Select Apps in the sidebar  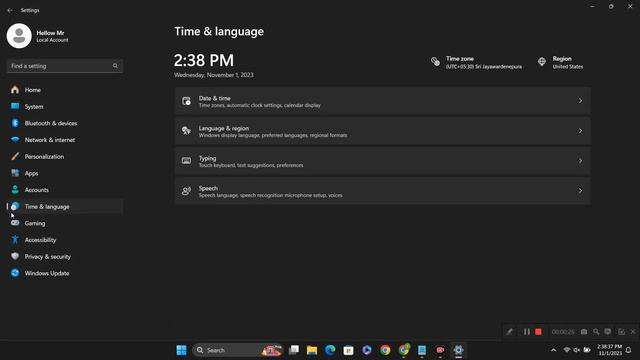(65, 173)
